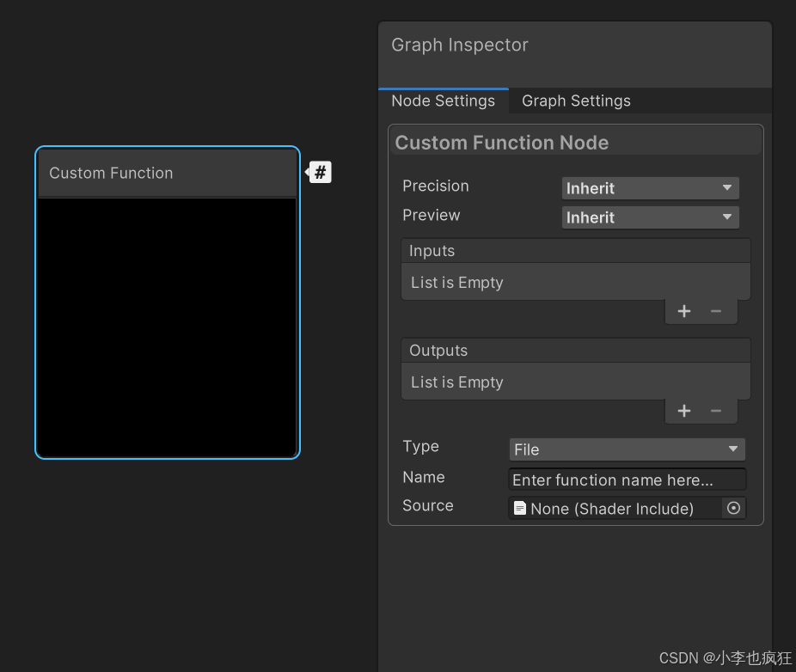Switch to the Graph Settings tab
Viewport: 796px width, 672px height.
tap(575, 101)
